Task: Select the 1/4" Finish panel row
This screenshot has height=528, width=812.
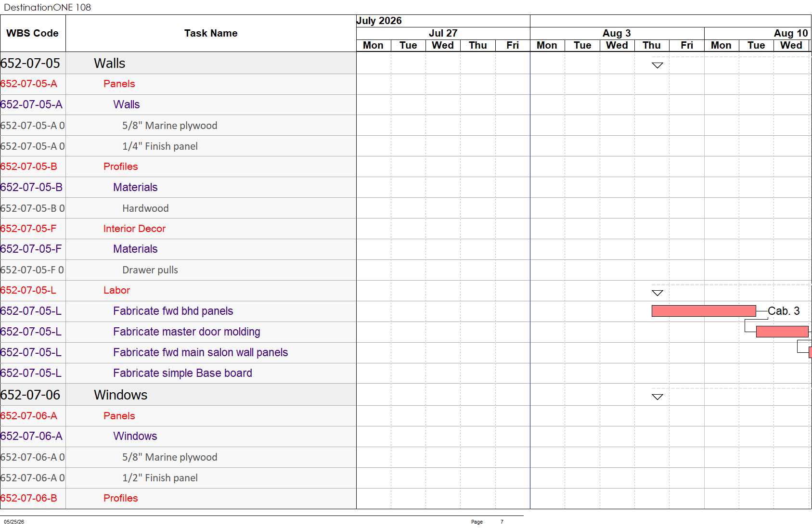Action: (178, 146)
